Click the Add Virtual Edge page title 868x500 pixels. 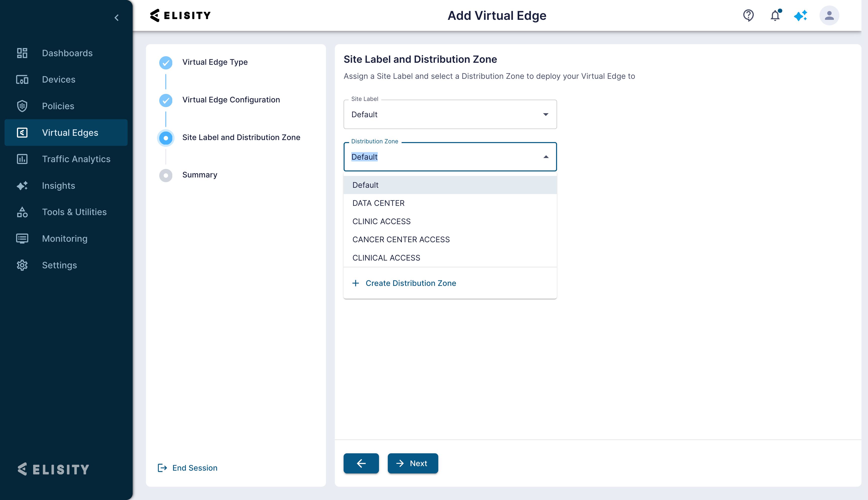497,16
